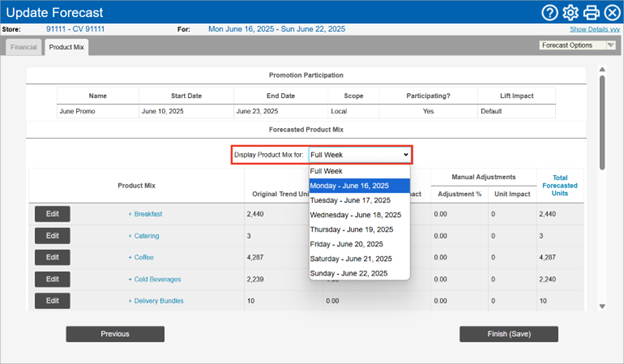
Task: Click the vertical scrollbar thumb
Action: 603,123
